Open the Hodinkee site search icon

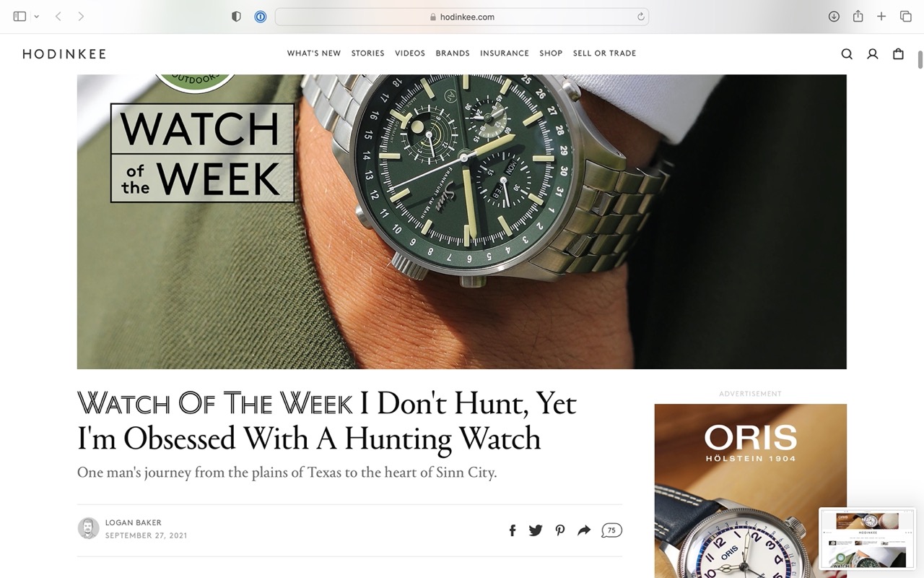tap(847, 53)
